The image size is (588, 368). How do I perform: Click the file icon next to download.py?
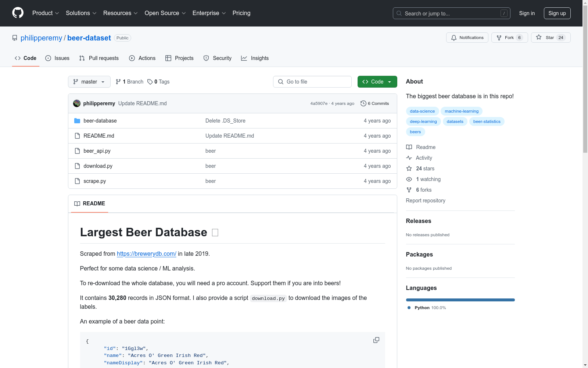pos(77,166)
